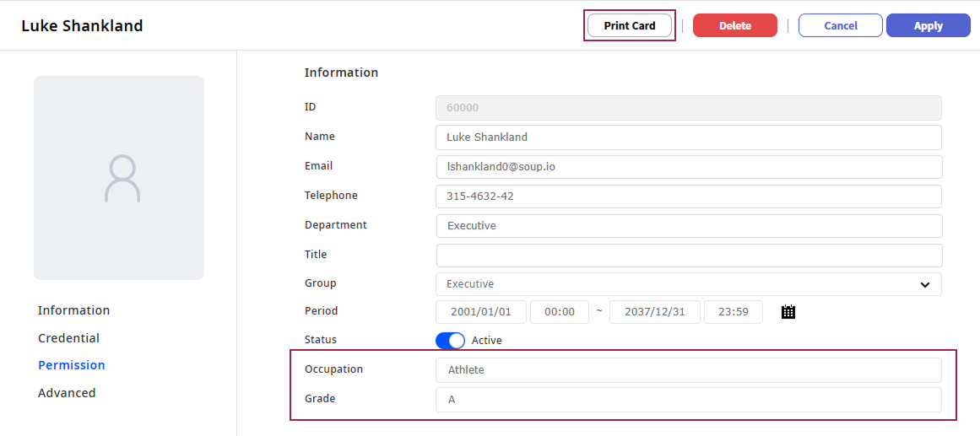This screenshot has width=980, height=436.
Task: Go to Credential section
Action: click(68, 338)
